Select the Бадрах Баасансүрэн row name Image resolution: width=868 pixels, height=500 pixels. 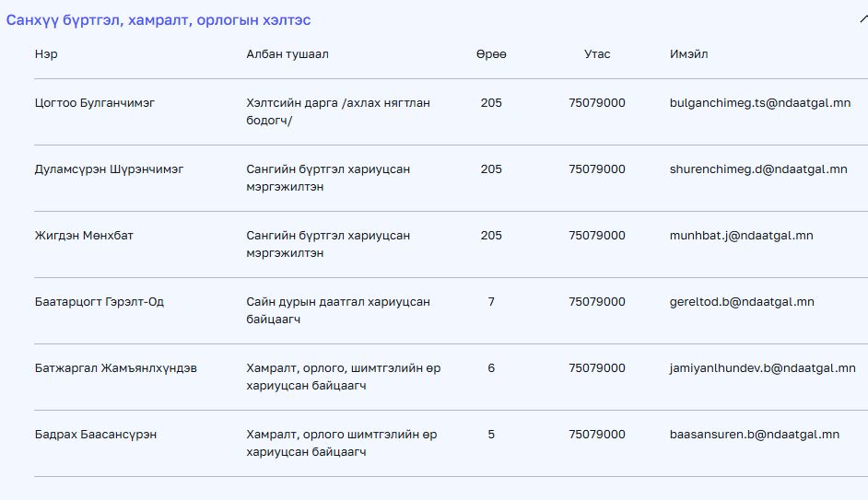[x=95, y=435]
